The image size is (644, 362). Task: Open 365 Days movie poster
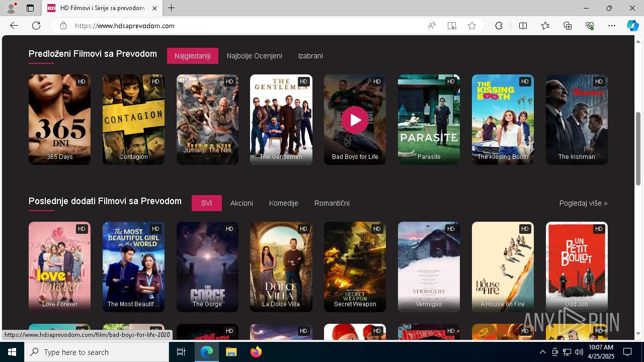click(59, 120)
